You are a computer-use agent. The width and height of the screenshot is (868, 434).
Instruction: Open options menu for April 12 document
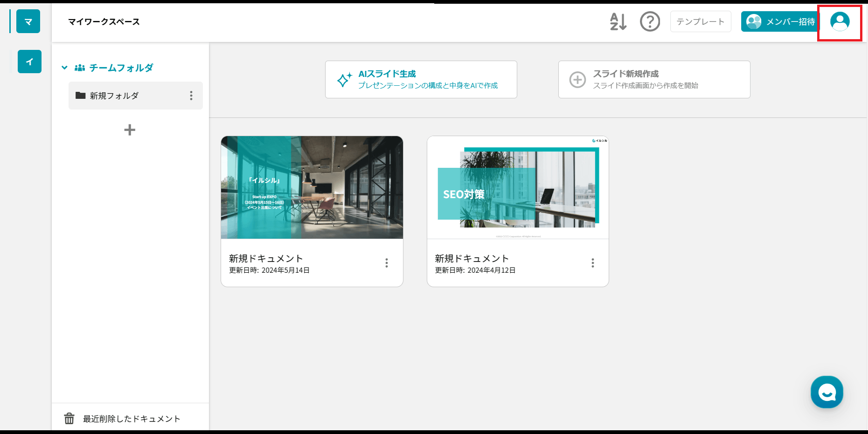[x=593, y=263]
